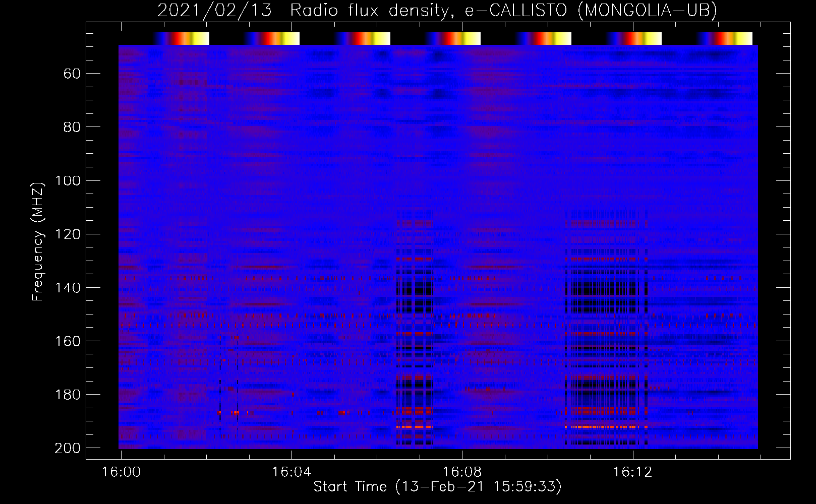Viewport: 816px width, 504px height.
Task: Click the '100' frequency tick label
Action: tap(68, 181)
